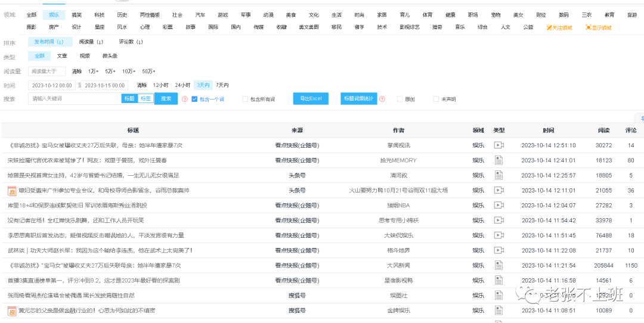
Task: Click the 评论 column header
Action: pos(631,131)
